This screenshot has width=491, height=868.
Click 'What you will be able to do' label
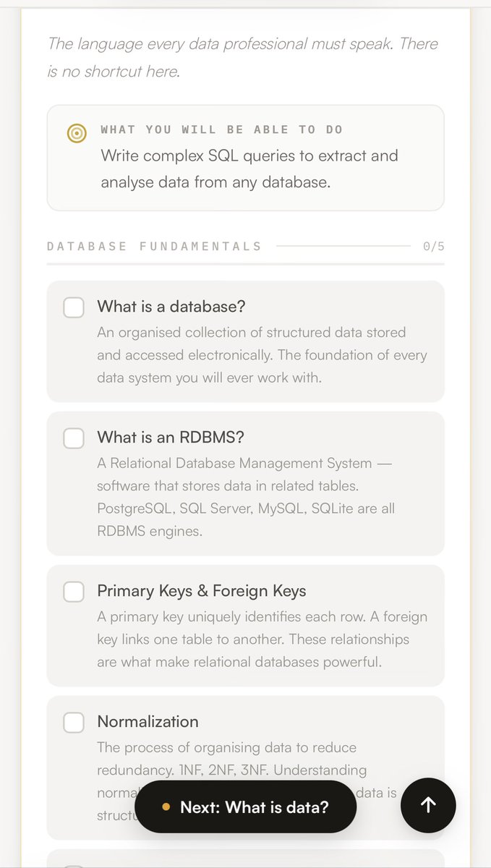point(222,129)
